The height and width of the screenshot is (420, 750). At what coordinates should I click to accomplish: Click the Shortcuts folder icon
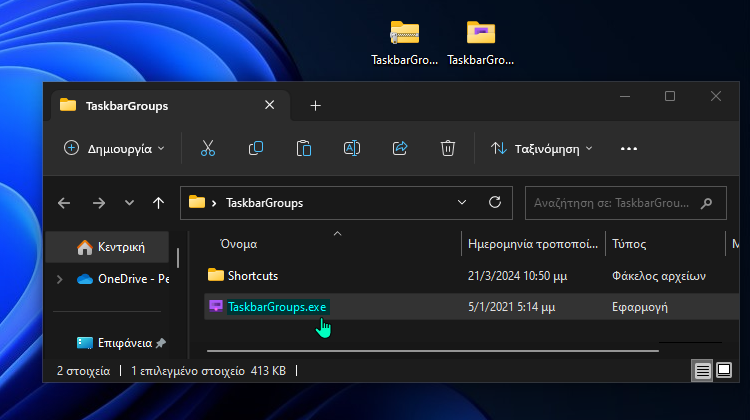pos(216,275)
